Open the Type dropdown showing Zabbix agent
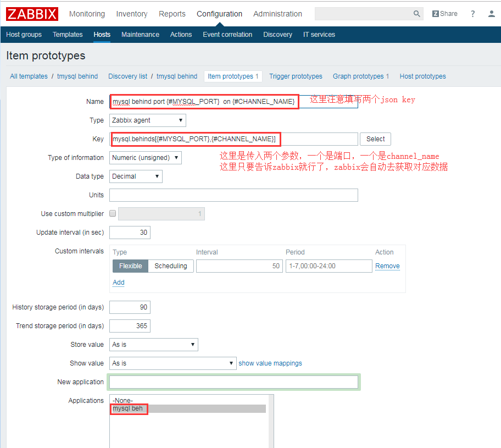The width and height of the screenshot is (501, 448). click(x=147, y=120)
